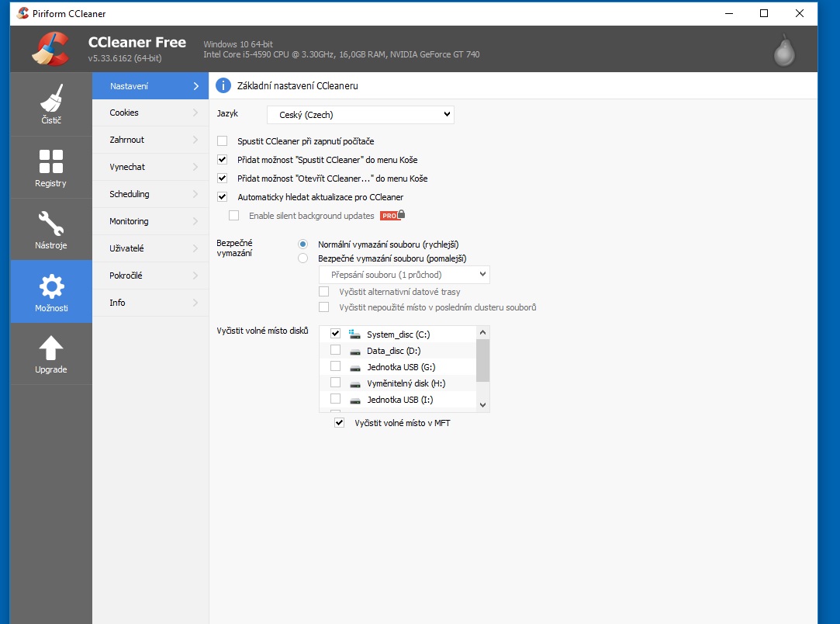
Task: Click the PRO lock badge
Action: coord(392,216)
